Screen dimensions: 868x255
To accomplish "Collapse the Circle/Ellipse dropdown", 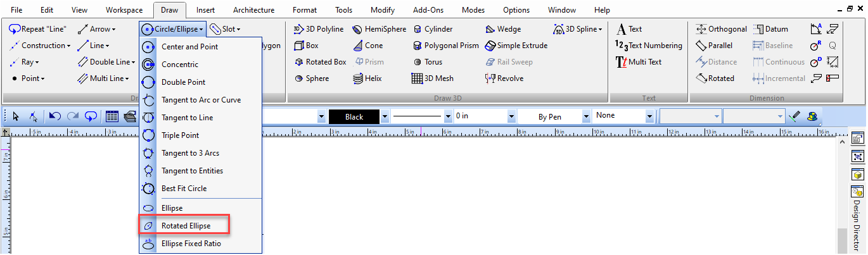I will (172, 29).
